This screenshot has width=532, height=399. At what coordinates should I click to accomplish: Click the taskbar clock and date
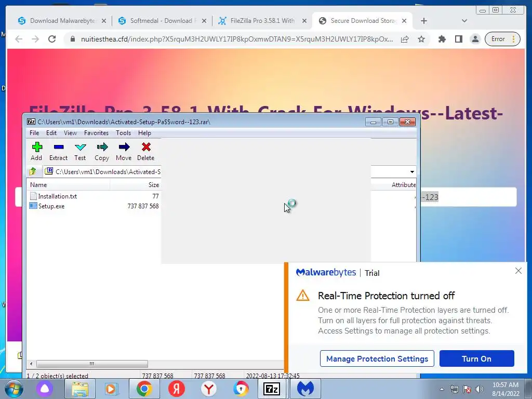click(506, 389)
